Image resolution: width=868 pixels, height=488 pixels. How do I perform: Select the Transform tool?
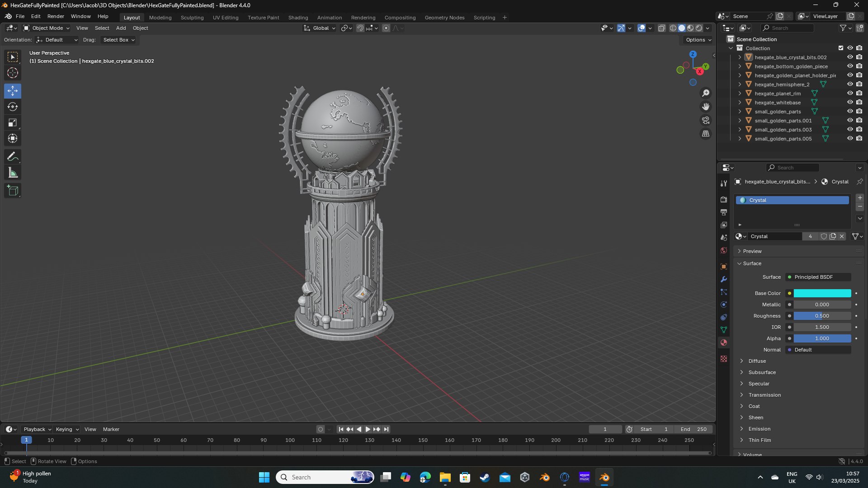pos(13,138)
